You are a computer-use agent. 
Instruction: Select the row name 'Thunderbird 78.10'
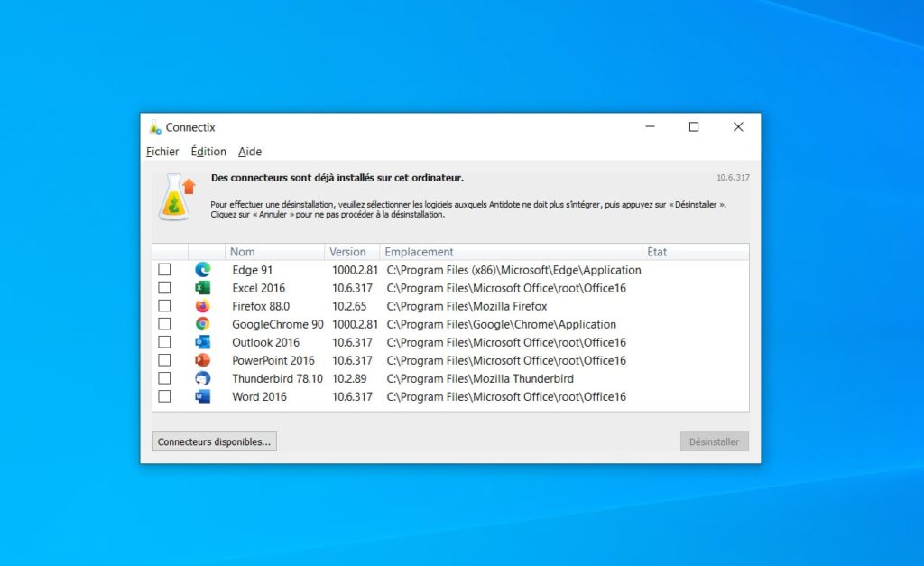[278, 378]
